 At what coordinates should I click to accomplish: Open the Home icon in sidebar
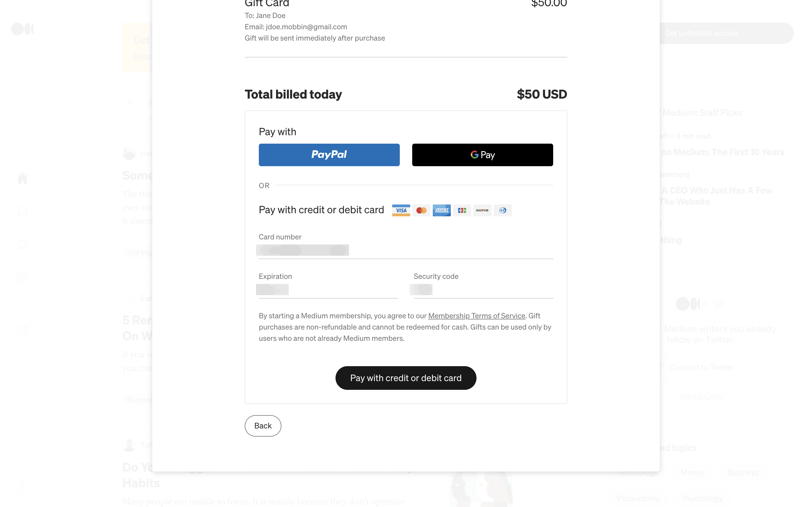click(23, 178)
